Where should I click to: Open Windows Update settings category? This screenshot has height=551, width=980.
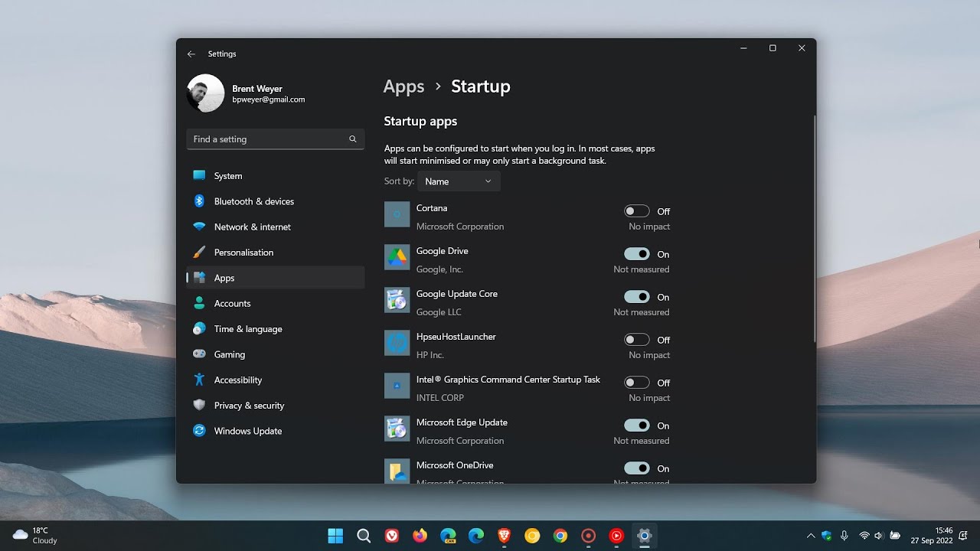(x=276, y=431)
